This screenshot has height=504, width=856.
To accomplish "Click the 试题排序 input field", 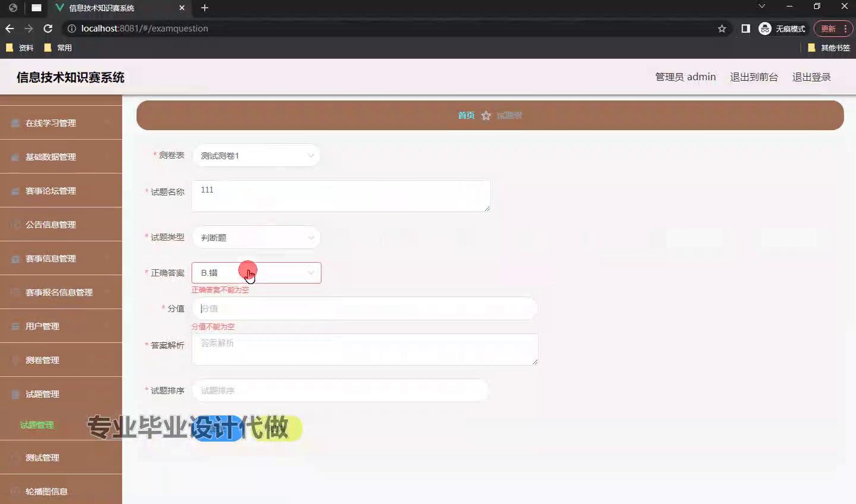I will click(x=339, y=390).
